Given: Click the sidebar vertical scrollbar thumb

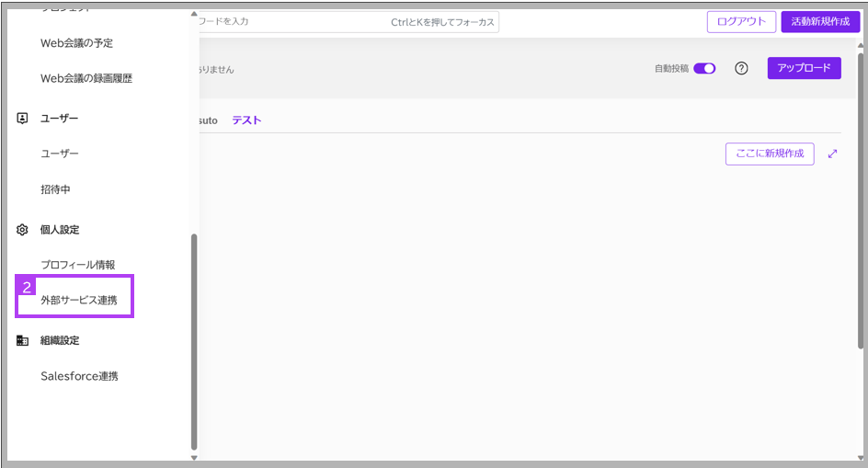Looking at the screenshot, I should coord(194,342).
